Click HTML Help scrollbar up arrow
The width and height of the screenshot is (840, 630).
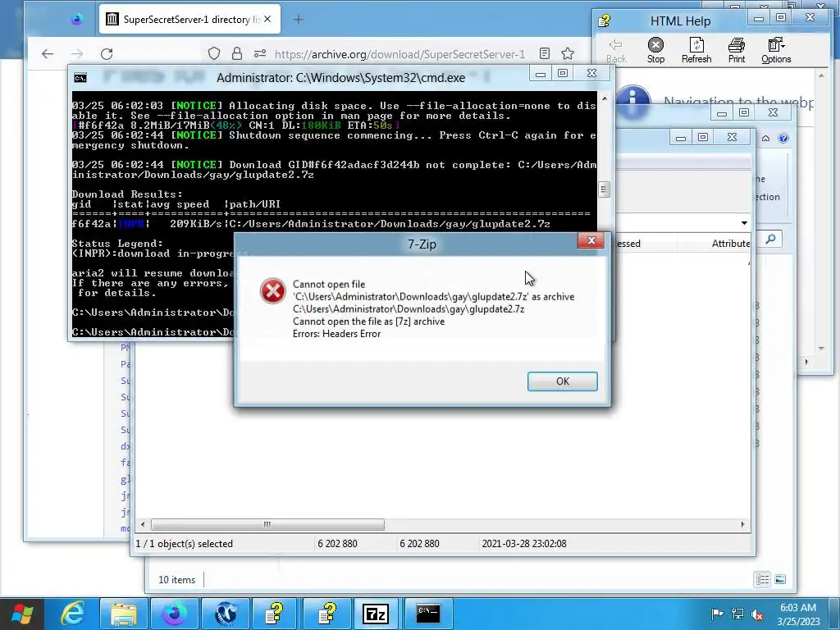coord(822,76)
